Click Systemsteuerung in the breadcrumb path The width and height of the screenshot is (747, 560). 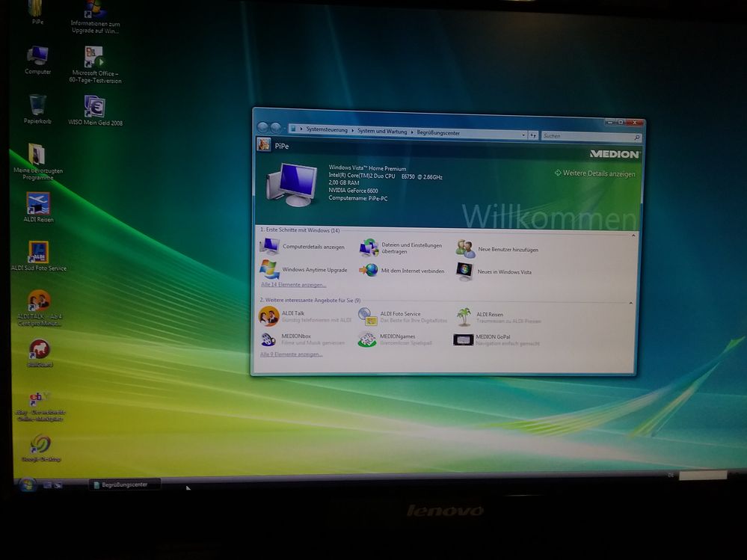click(x=327, y=130)
